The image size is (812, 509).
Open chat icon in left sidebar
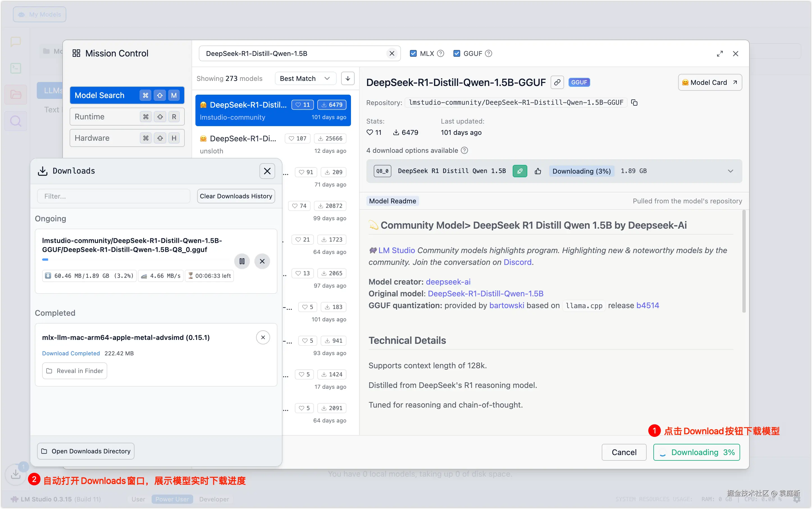15,42
